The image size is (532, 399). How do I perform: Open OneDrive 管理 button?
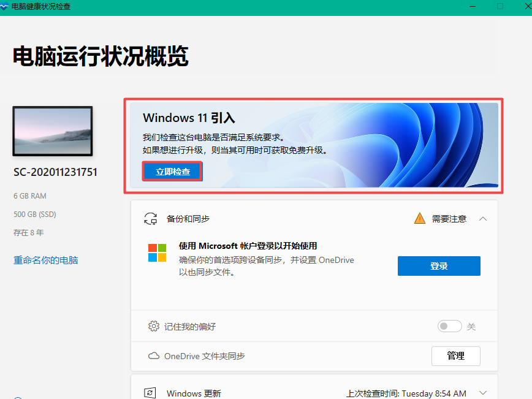pos(455,356)
